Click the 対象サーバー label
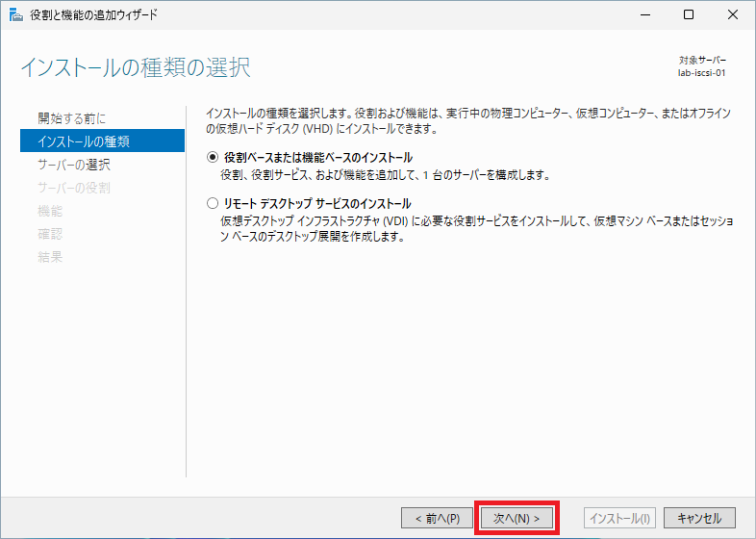The height and width of the screenshot is (539, 756). point(702,61)
